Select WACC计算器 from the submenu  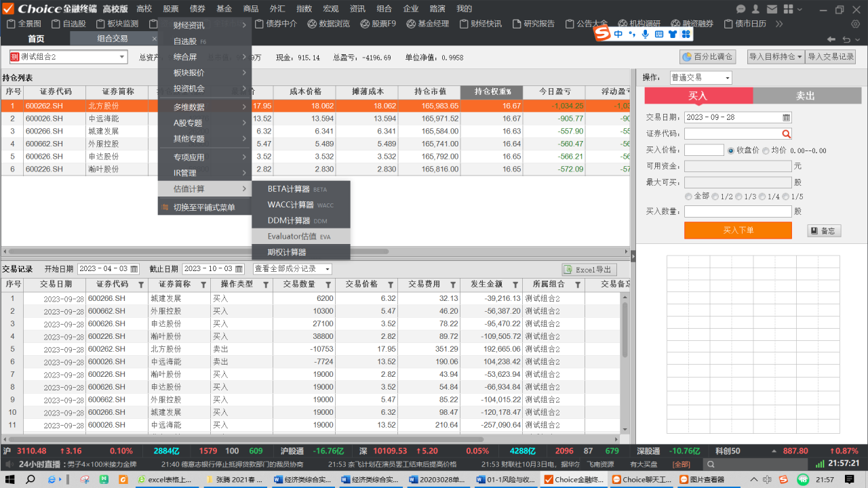(301, 205)
